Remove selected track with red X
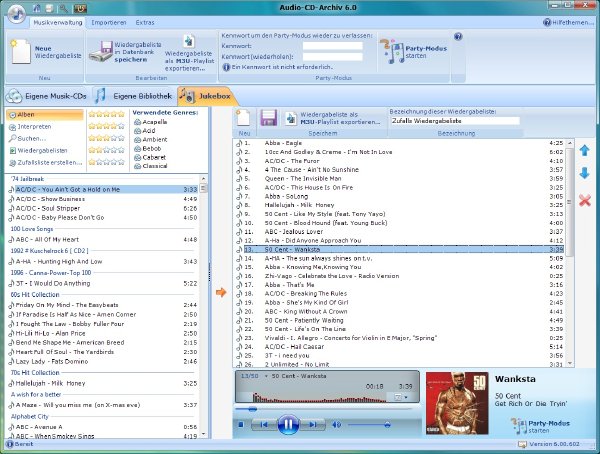 coord(585,200)
